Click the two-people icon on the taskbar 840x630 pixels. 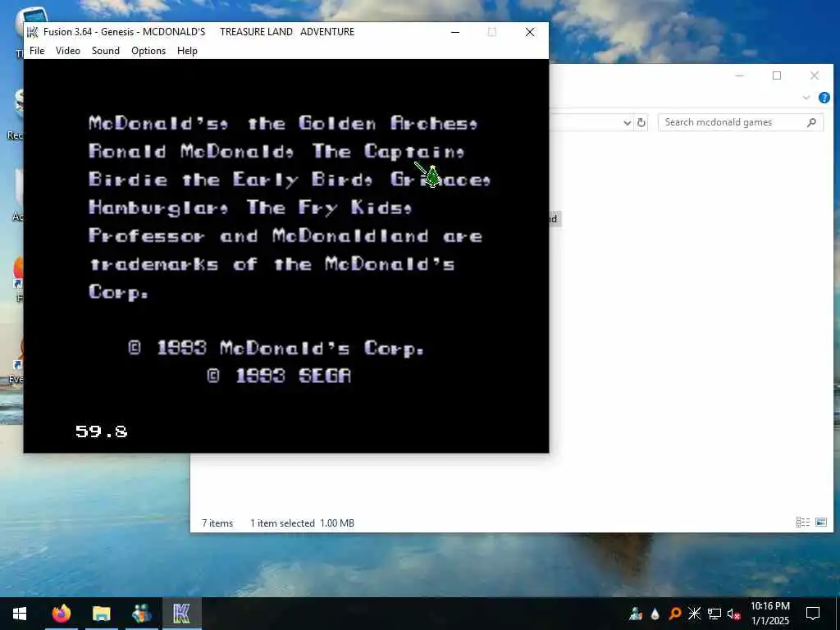pyautogui.click(x=141, y=614)
